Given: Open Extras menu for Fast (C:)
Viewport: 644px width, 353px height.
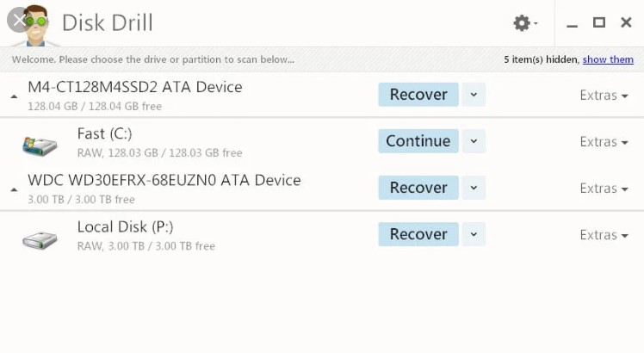Looking at the screenshot, I should pyautogui.click(x=604, y=142).
